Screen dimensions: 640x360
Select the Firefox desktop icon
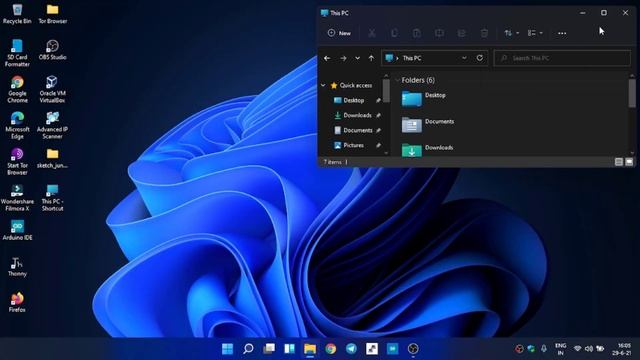click(17, 302)
